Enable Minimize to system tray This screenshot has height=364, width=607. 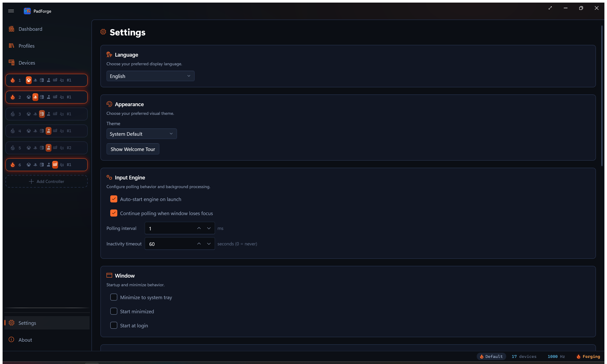pos(114,297)
